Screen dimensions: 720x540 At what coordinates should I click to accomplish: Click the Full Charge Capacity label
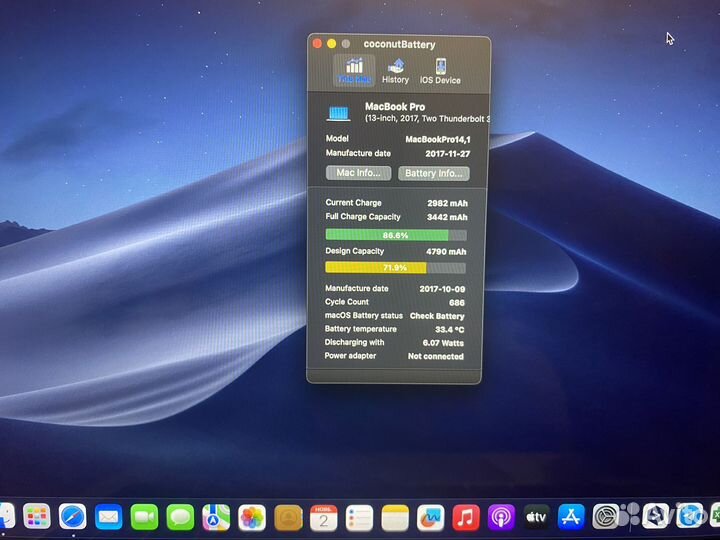pos(363,217)
